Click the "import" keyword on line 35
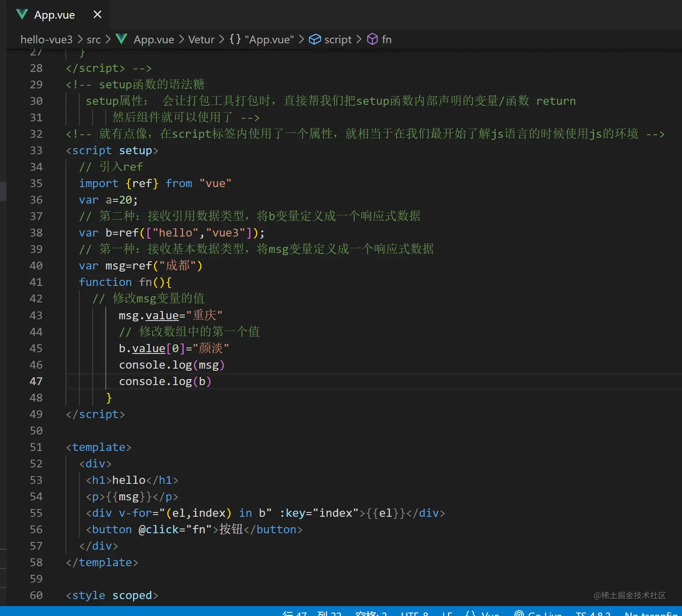The image size is (682, 616). tap(99, 184)
